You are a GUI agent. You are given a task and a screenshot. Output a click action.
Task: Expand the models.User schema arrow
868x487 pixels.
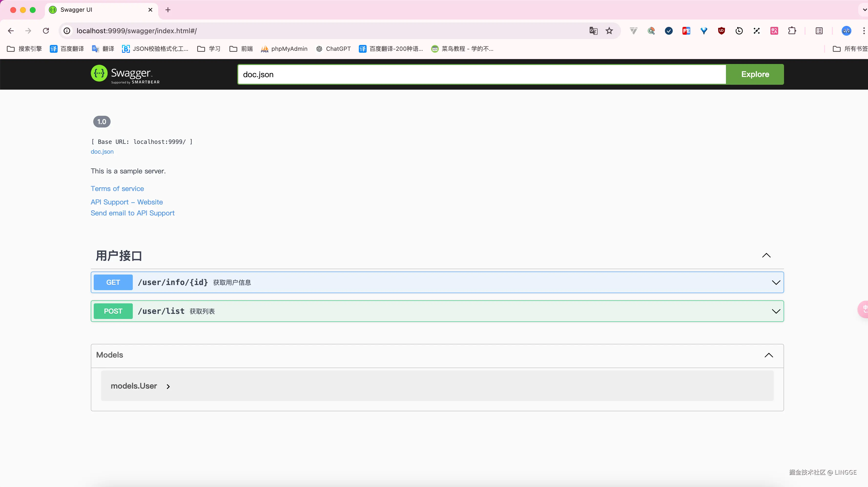(168, 386)
